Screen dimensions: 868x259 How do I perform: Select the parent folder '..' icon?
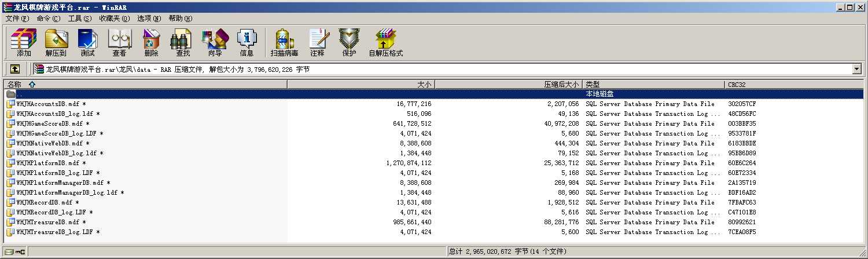(11, 94)
